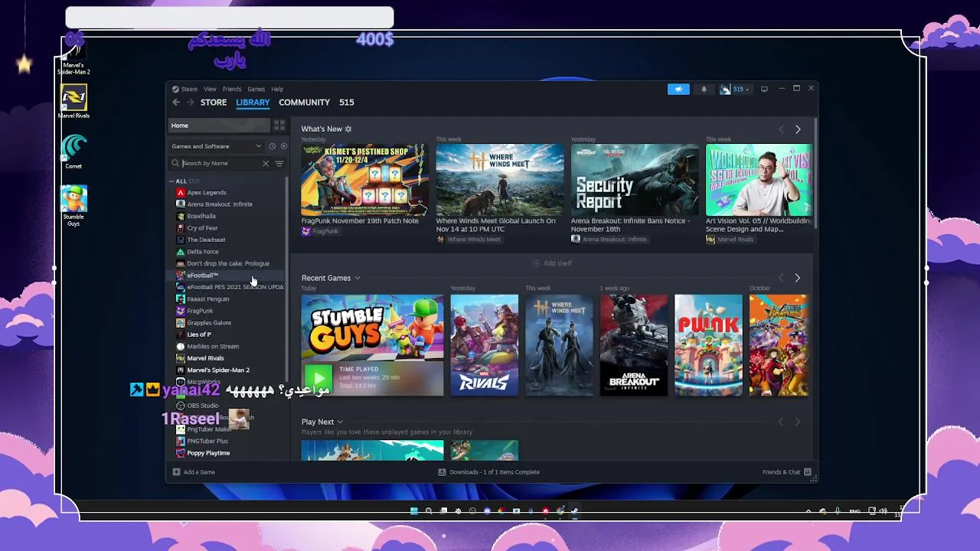Focus the Search by Name field
This screenshot has width=980, height=551.
pos(220,163)
